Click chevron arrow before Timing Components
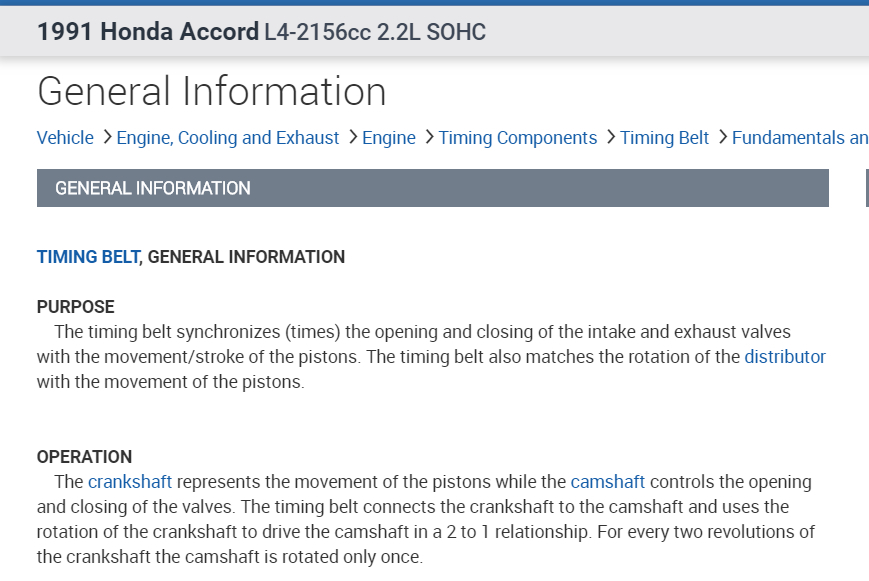Image resolution: width=869 pixels, height=581 pixels. point(429,138)
